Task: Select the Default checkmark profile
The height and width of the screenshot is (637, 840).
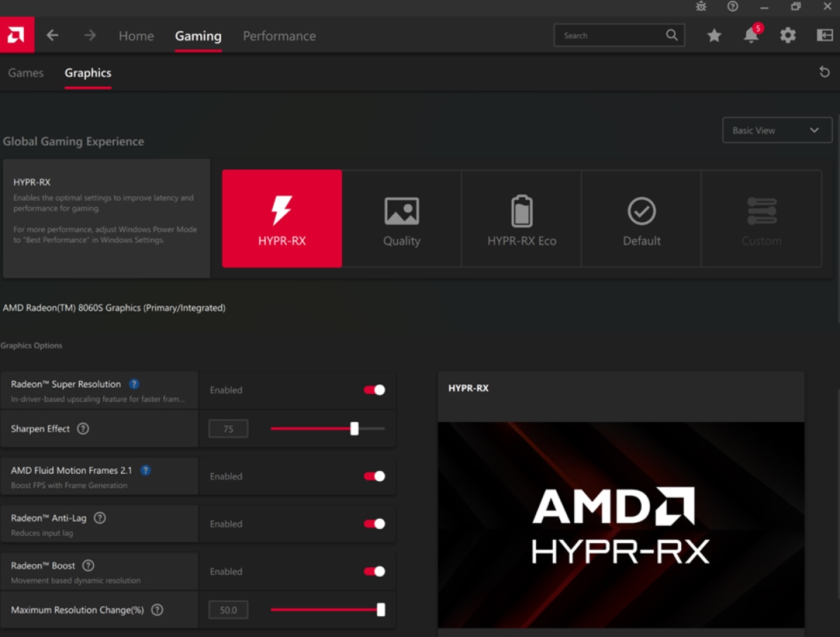Action: pyautogui.click(x=641, y=218)
